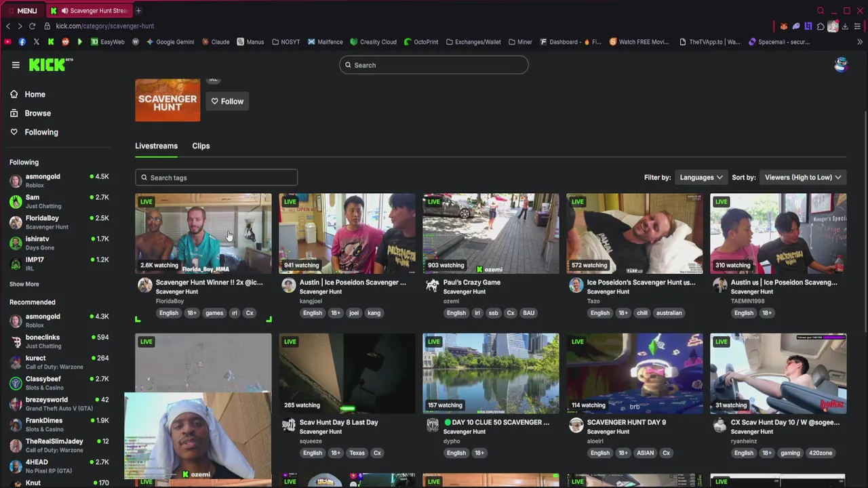The image size is (868, 488).
Task: Open browser extensions puzzle icon
Action: pyautogui.click(x=821, y=26)
